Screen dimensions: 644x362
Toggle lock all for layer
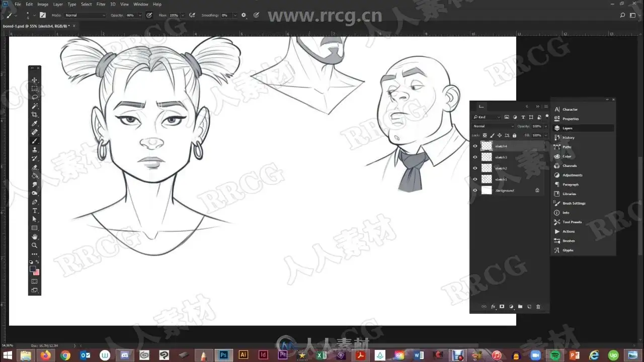click(x=514, y=135)
